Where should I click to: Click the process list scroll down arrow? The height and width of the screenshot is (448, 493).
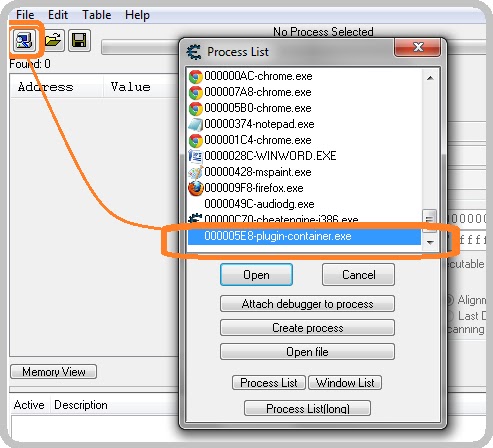pos(430,242)
